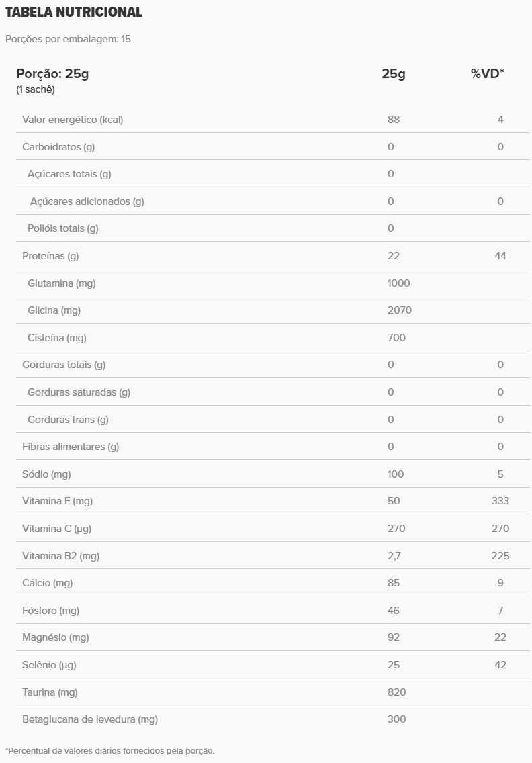Click the Percentual de valores diários footnote

tap(109, 750)
